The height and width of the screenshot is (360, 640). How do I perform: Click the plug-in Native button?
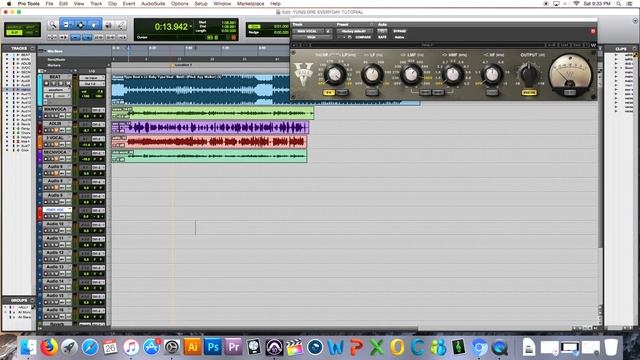tap(399, 37)
